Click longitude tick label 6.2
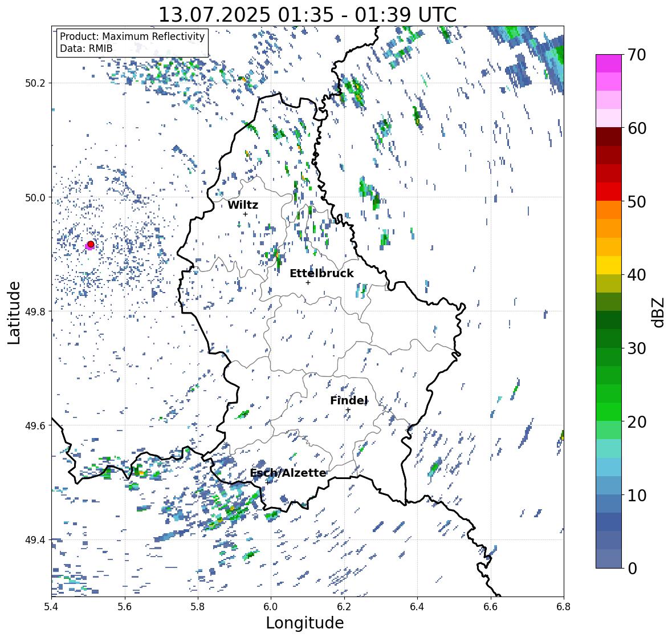Screen dimensions: 672x637 (344, 606)
